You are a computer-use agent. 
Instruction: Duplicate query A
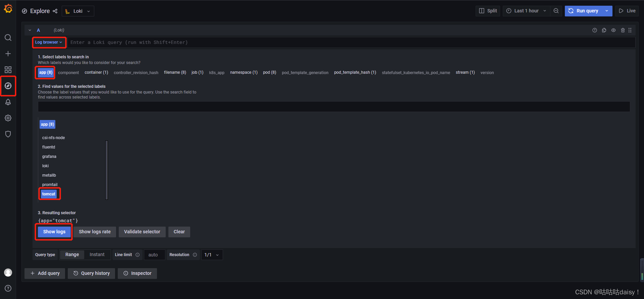[604, 30]
